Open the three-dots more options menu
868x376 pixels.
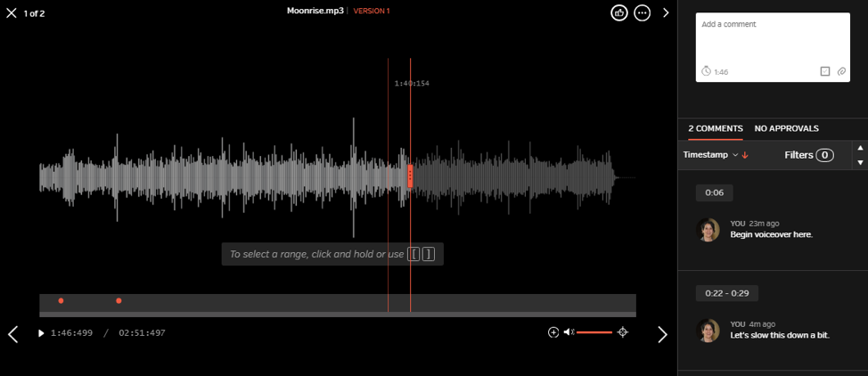click(643, 12)
